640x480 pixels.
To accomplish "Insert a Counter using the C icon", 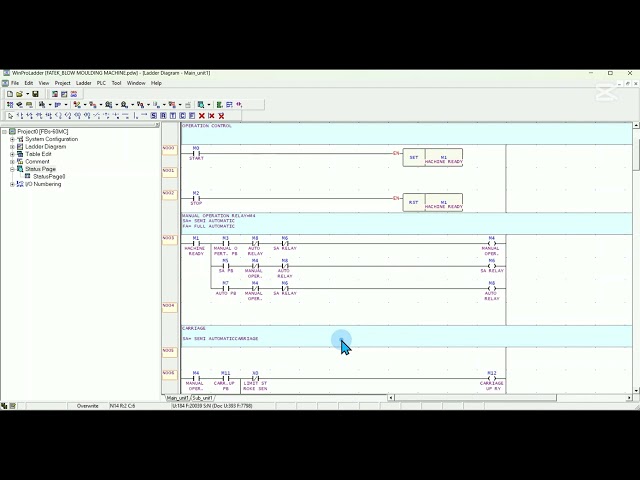I will coord(182,116).
